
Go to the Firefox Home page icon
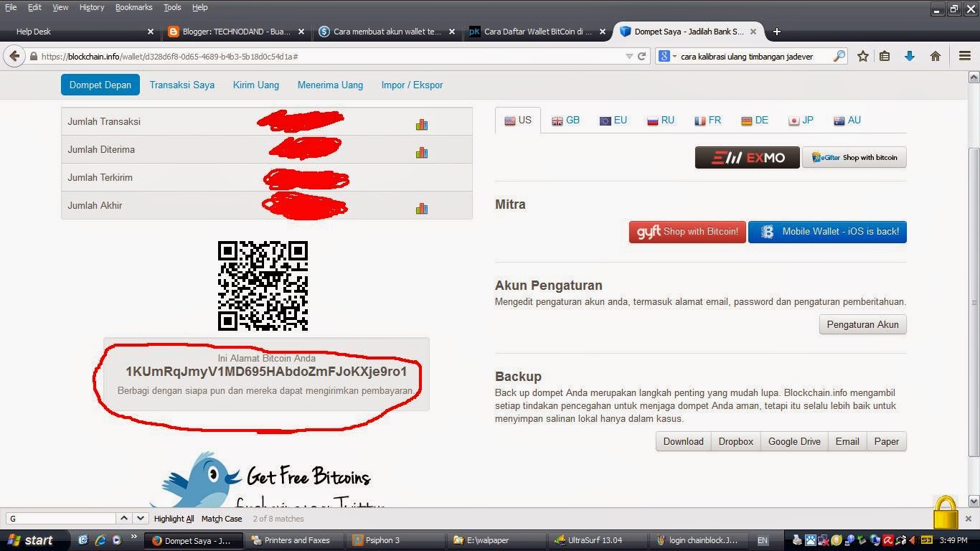[x=936, y=56]
